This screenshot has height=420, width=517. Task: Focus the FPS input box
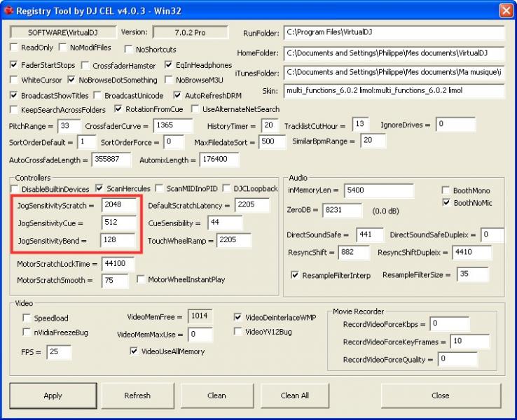click(x=59, y=352)
